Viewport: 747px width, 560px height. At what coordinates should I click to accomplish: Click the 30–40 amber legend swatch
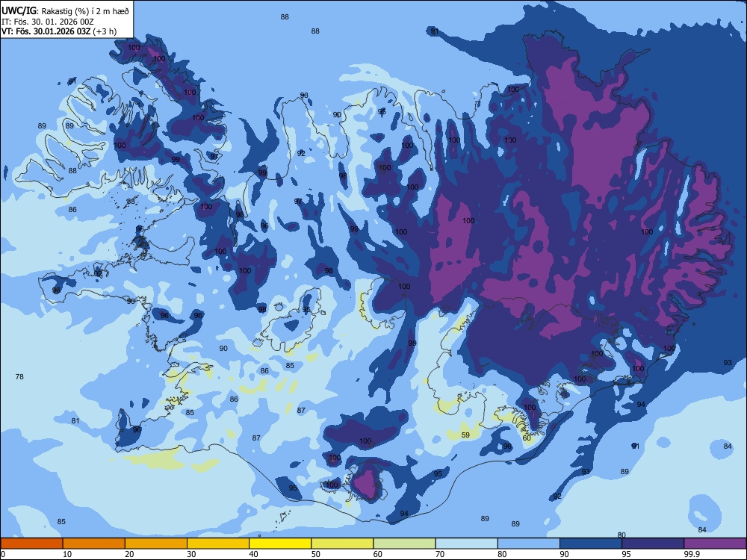pos(218,544)
